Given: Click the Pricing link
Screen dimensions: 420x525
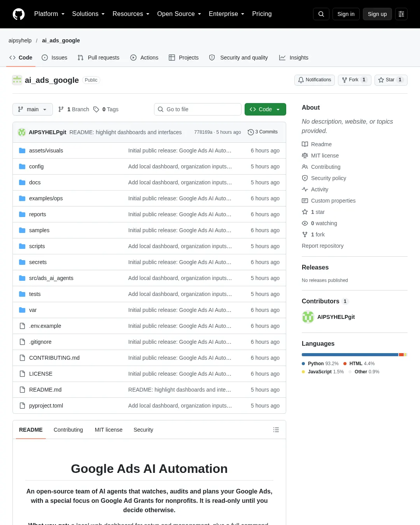Looking at the screenshot, I should pos(262,14).
